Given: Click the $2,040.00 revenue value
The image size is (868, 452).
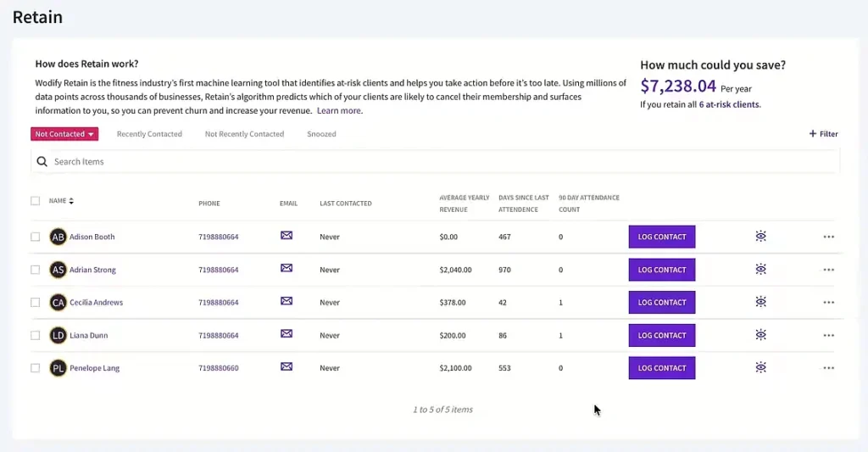Looking at the screenshot, I should 455,270.
